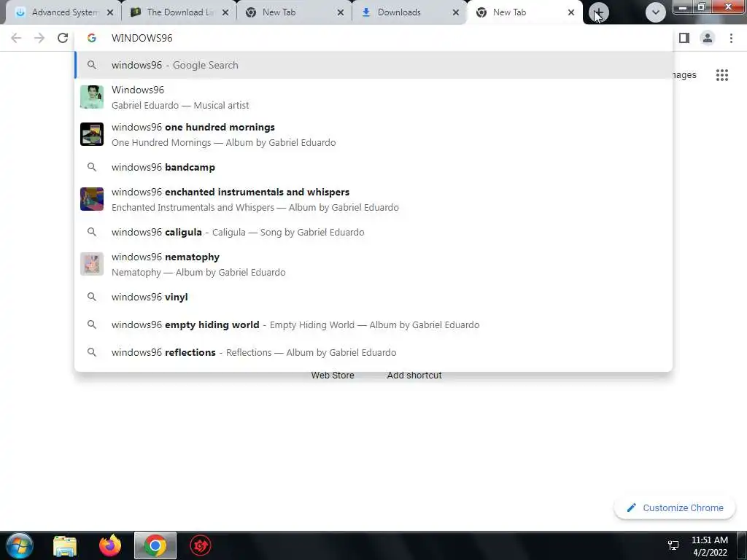This screenshot has height=560, width=747.
Task: Open the red gear taskbar app
Action: click(x=201, y=545)
